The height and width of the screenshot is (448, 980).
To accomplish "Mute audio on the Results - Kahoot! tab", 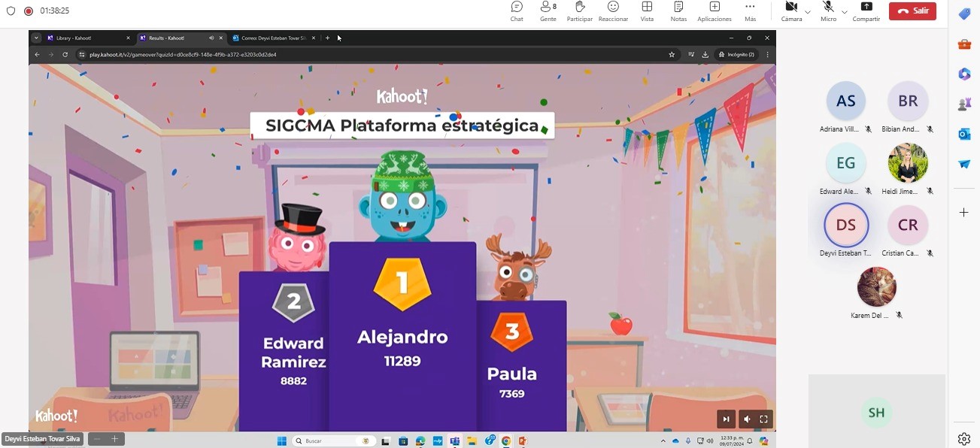I will pyautogui.click(x=211, y=38).
